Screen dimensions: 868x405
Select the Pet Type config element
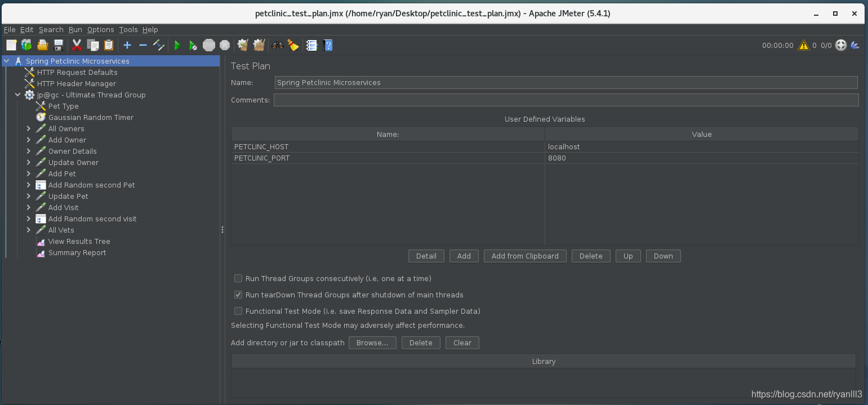(63, 106)
